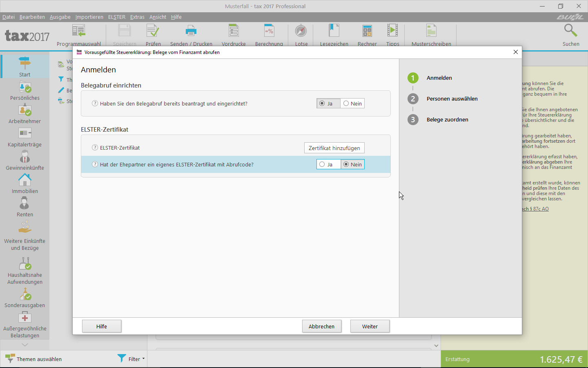Open Weitere Einkünfte und Bezüge
Viewport: 588px width, 368px height.
[x=25, y=236]
